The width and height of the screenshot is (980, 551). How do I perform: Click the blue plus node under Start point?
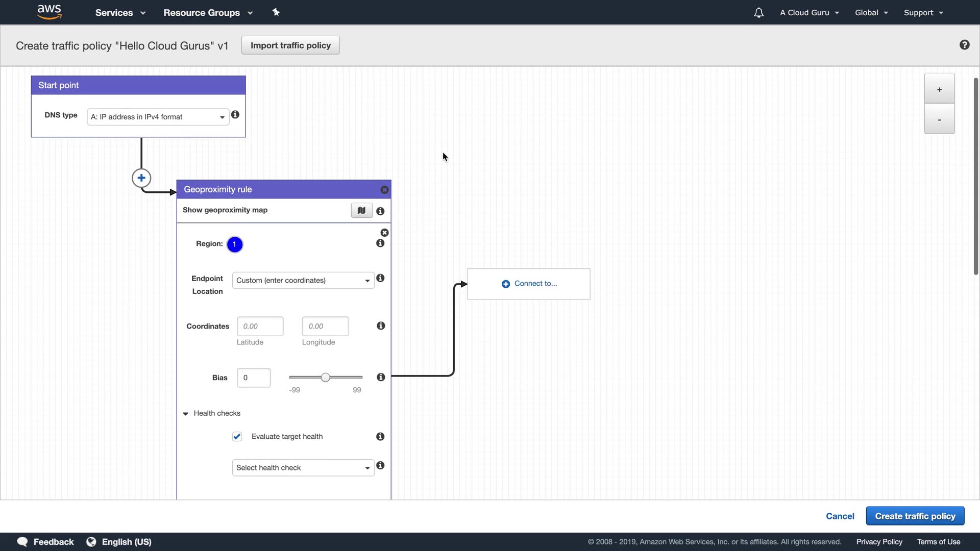tap(141, 178)
